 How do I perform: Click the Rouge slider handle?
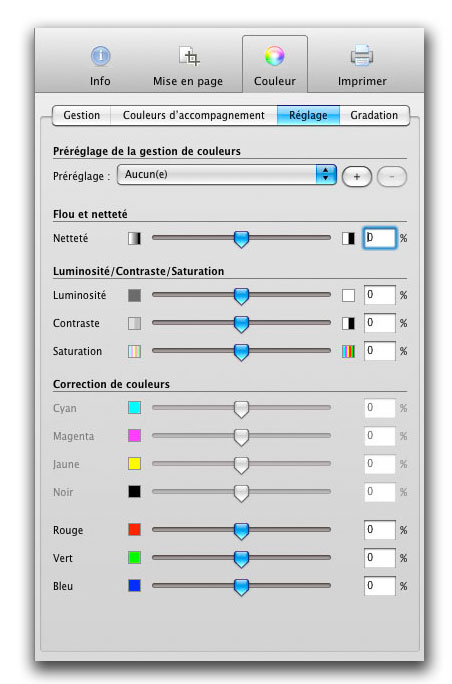tap(241, 531)
